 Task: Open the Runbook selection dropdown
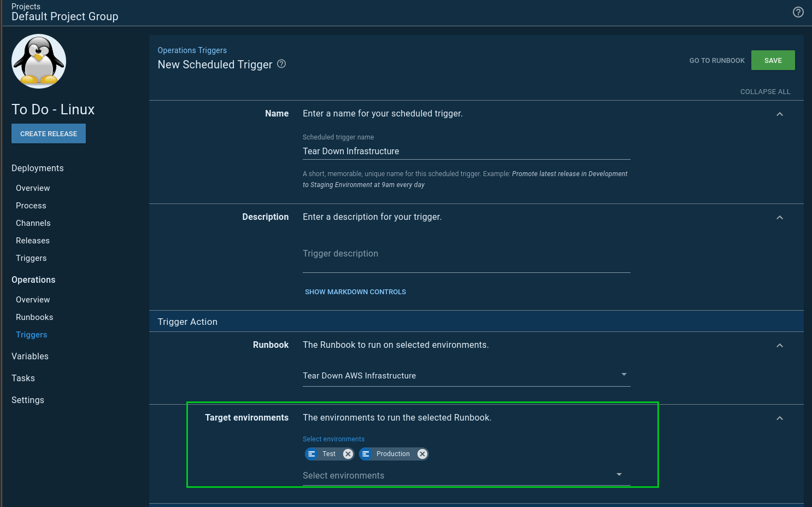coord(466,376)
